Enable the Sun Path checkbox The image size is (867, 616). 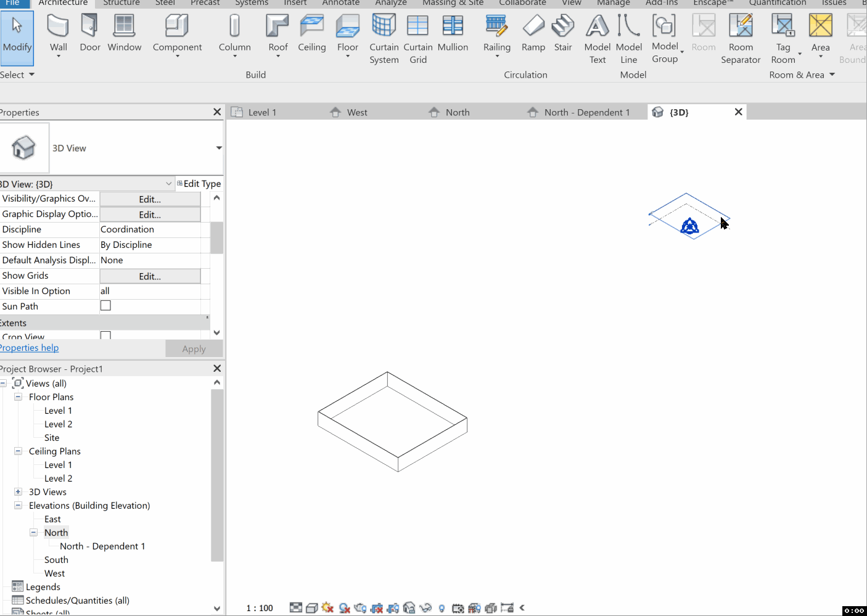click(105, 305)
